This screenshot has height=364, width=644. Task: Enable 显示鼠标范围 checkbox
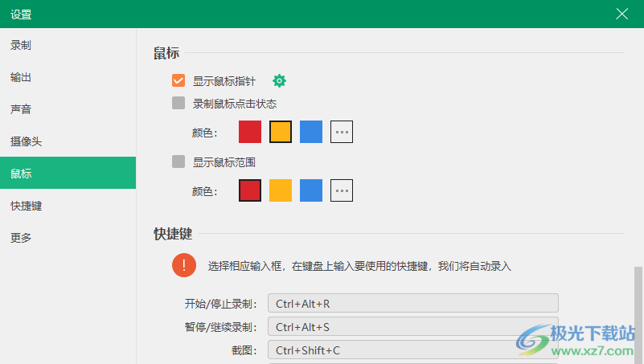pyautogui.click(x=178, y=162)
